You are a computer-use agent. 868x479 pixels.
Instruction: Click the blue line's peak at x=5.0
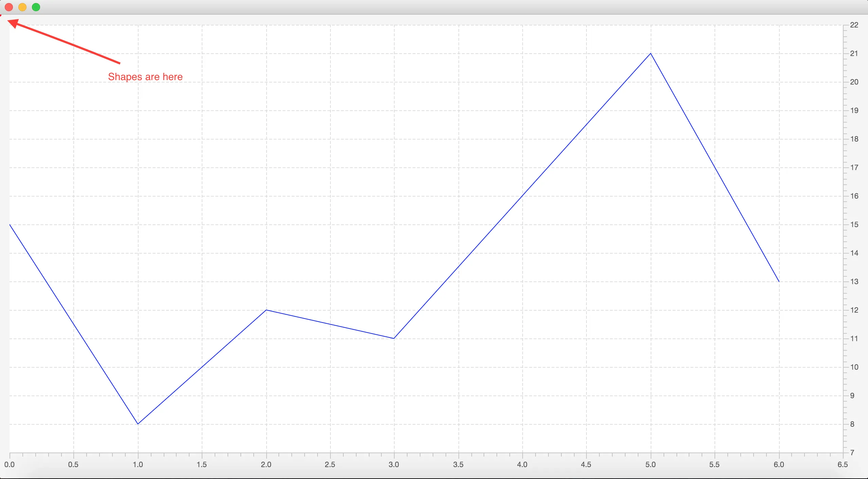(651, 54)
